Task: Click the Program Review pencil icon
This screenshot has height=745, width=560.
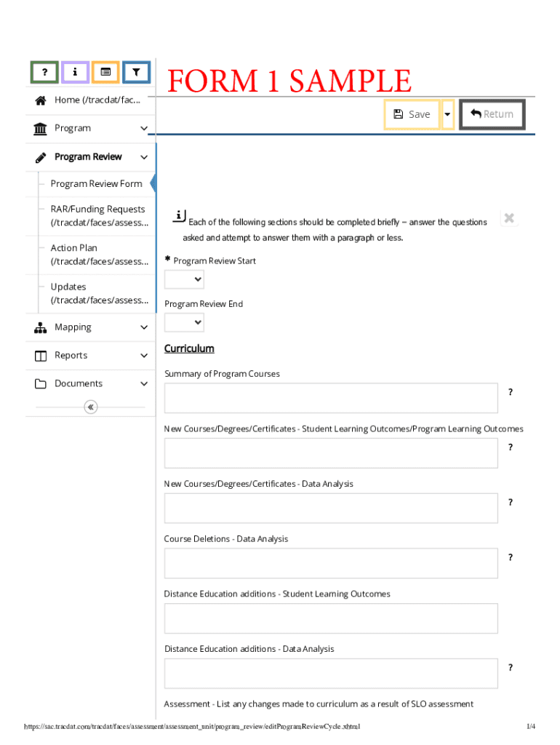Action: [x=41, y=157]
